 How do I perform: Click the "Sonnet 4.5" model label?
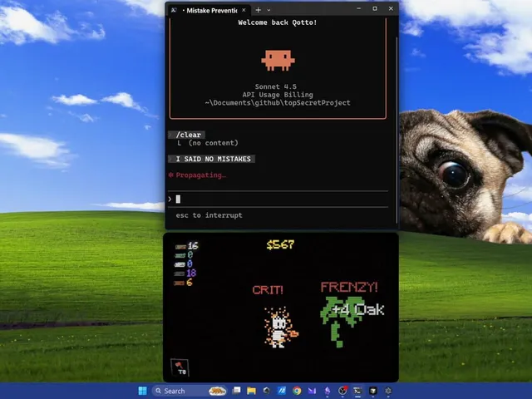pos(275,86)
